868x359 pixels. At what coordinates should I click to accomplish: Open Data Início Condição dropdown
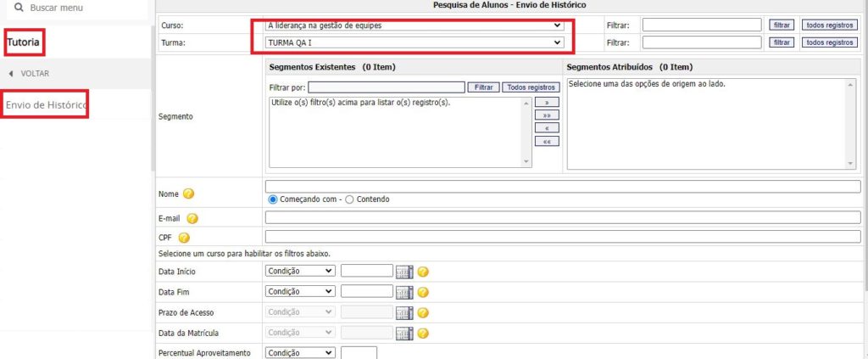click(300, 272)
